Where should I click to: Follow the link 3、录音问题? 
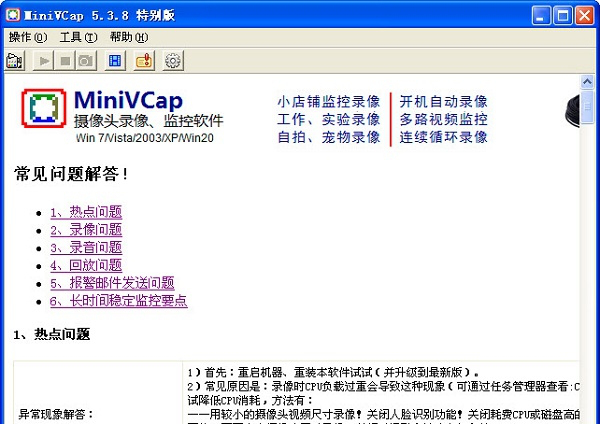(86, 248)
